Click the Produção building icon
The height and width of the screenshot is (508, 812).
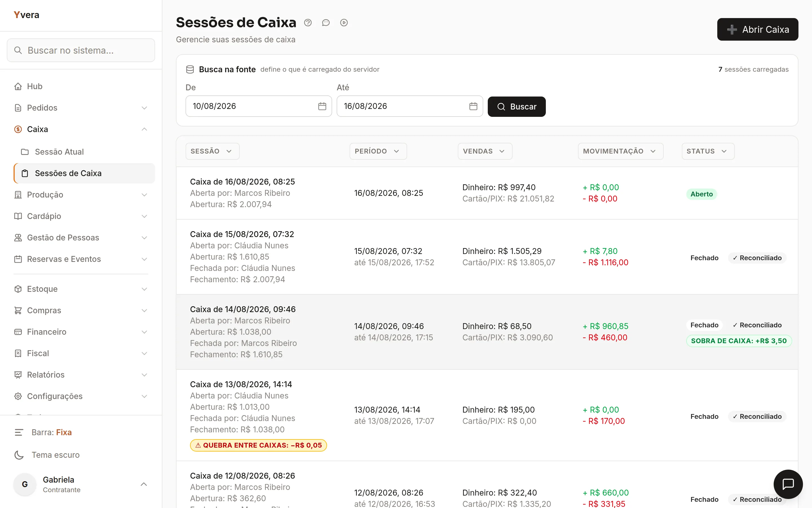18,195
